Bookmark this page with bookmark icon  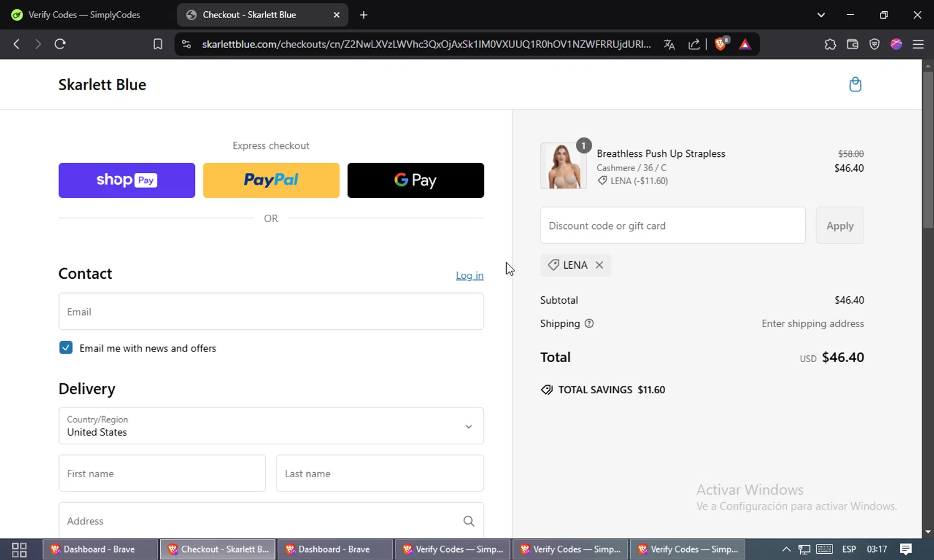pyautogui.click(x=158, y=44)
